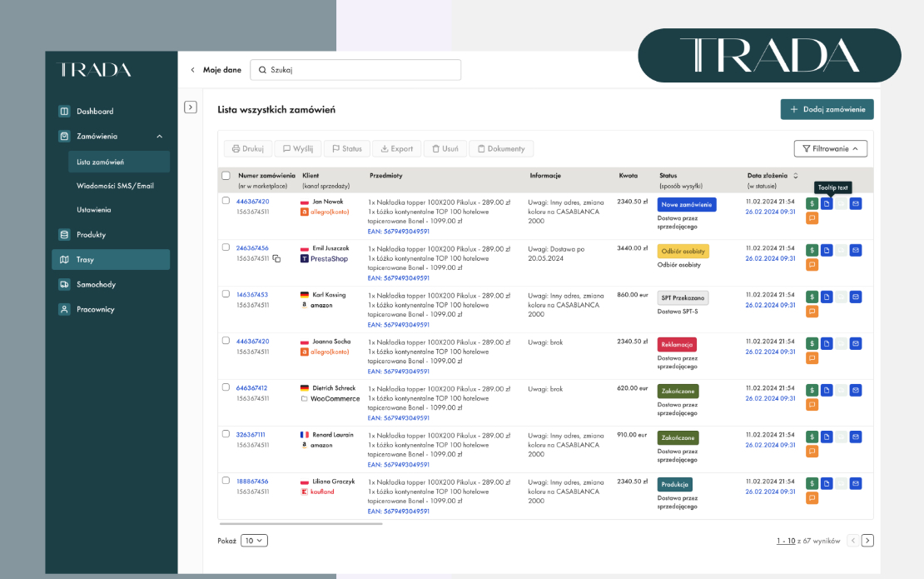924x579 pixels.
Task: Expand the side panel with arrow toggle
Action: [x=191, y=107]
